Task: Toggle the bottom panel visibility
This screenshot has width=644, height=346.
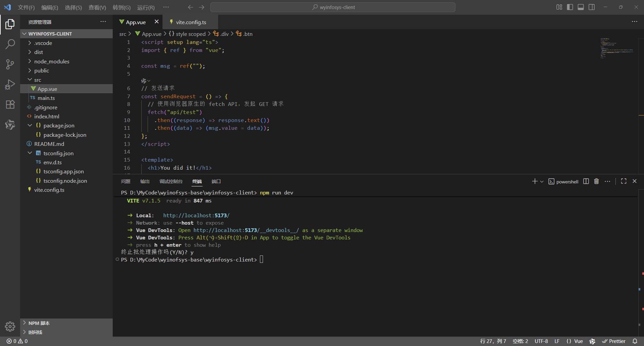Action: pos(581,7)
